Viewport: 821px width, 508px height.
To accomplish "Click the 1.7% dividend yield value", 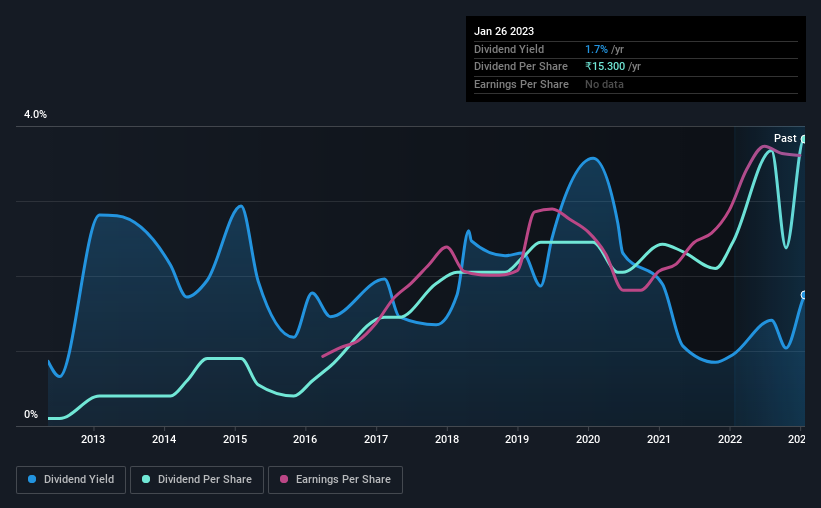I will 596,49.
